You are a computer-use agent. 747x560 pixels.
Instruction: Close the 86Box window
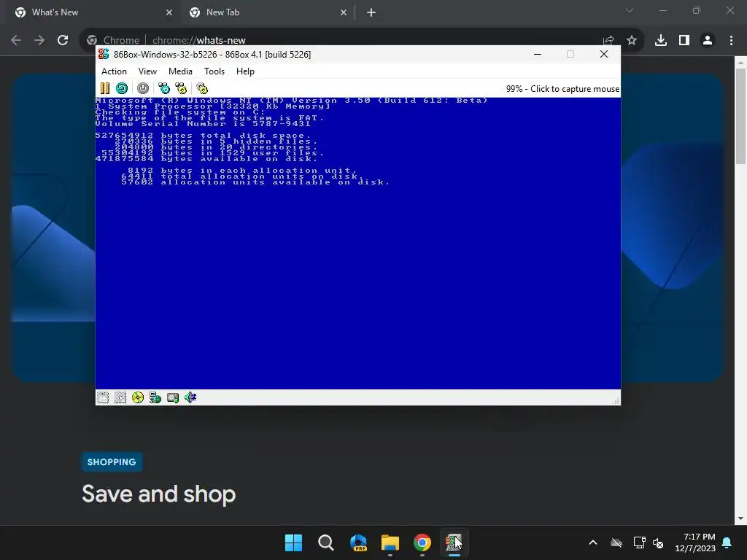[604, 54]
